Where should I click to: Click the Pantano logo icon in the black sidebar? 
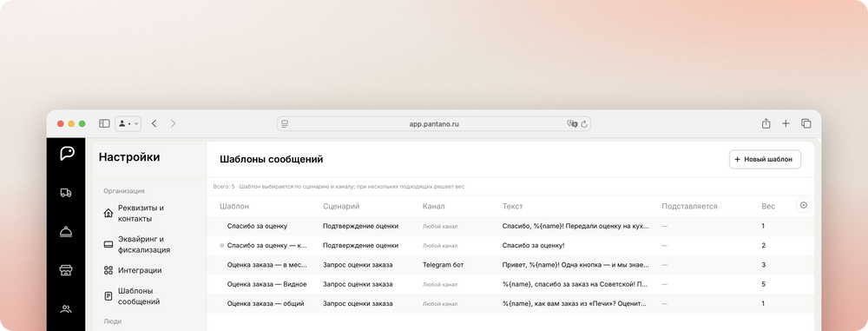click(x=67, y=154)
